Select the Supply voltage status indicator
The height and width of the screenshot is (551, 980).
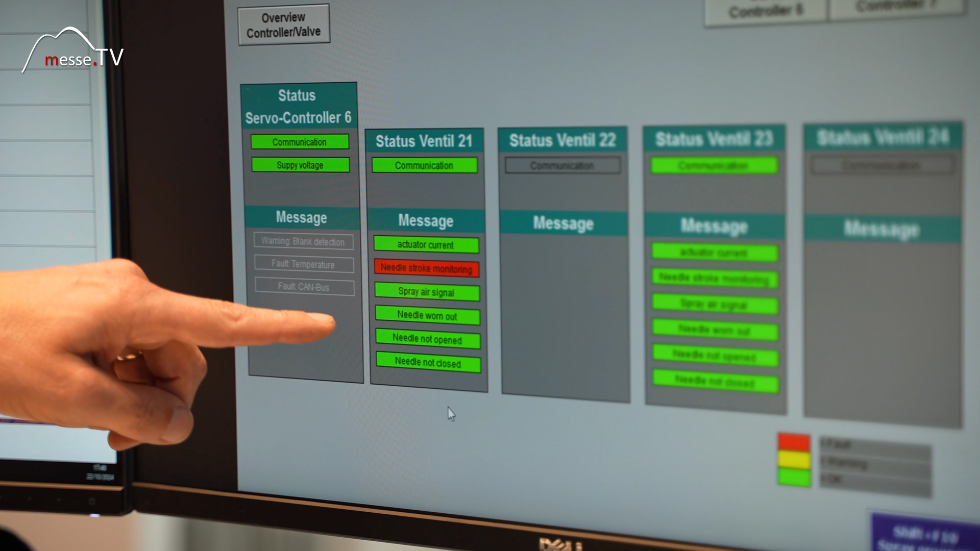(299, 165)
